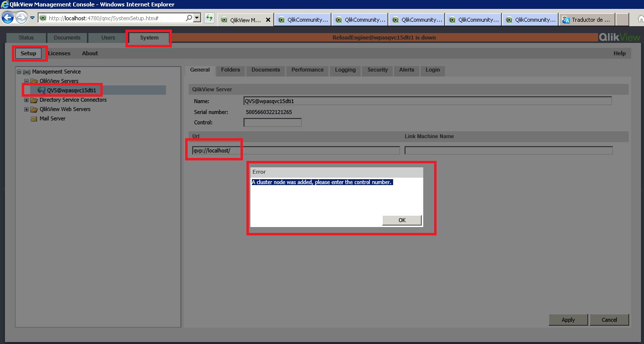Click the browser Forward arrow button
Screen dimensions: 644x344
(21, 18)
